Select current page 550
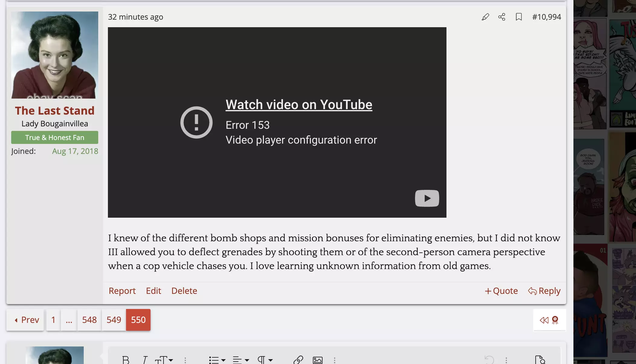Screen dimensions: 636x364 (138, 320)
